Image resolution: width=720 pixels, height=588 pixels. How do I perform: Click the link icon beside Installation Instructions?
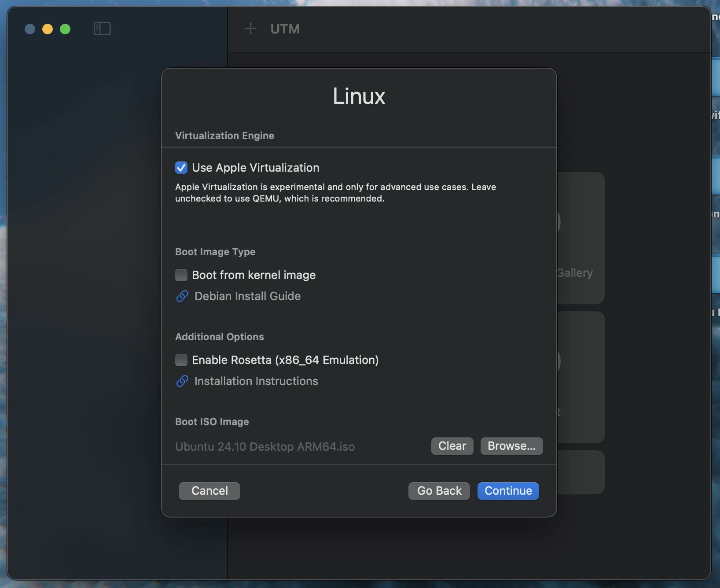(x=182, y=381)
